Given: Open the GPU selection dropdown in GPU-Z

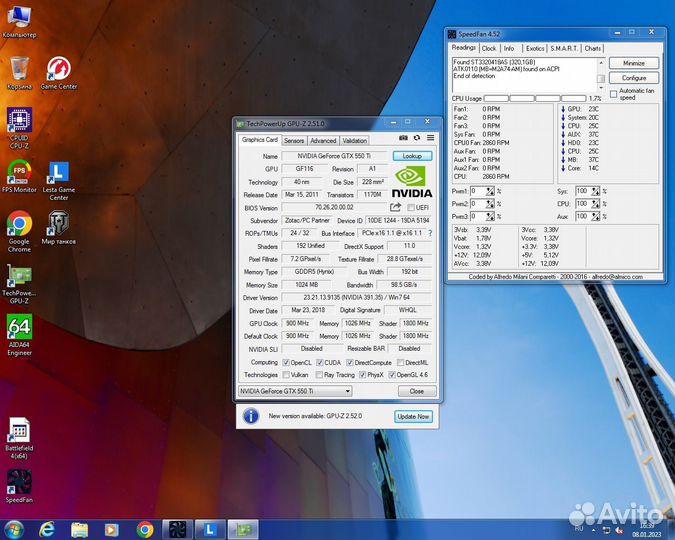Looking at the screenshot, I should (295, 391).
